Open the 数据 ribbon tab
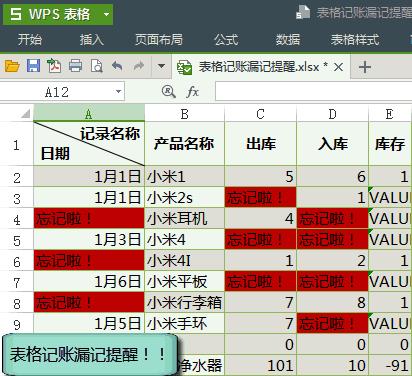Screen dimensions: 412x376 click(x=288, y=40)
